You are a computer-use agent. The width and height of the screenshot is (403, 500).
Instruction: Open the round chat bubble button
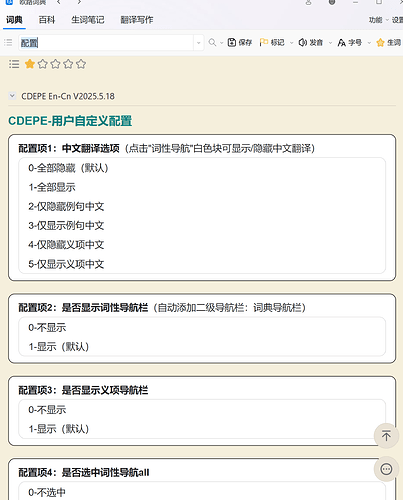[x=386, y=469]
